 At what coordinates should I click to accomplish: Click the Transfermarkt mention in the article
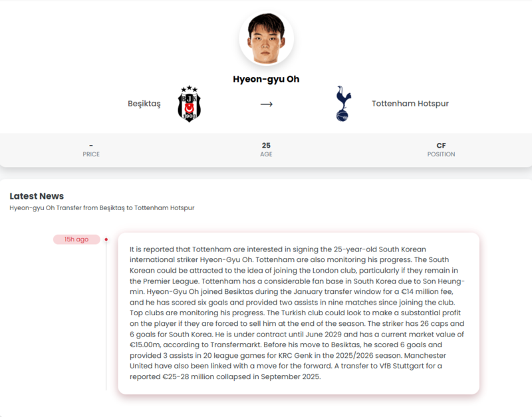pos(235,345)
